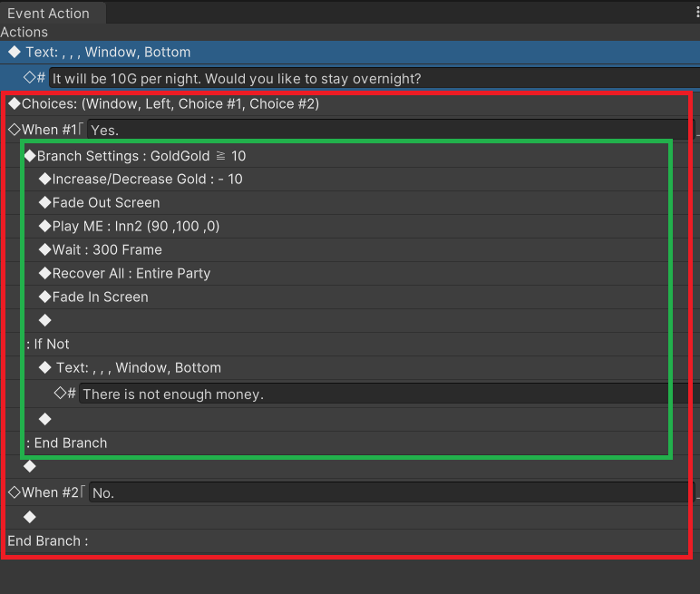Select the first Text: Window, Bottom row
The width and height of the screenshot is (700, 594).
tap(350, 53)
